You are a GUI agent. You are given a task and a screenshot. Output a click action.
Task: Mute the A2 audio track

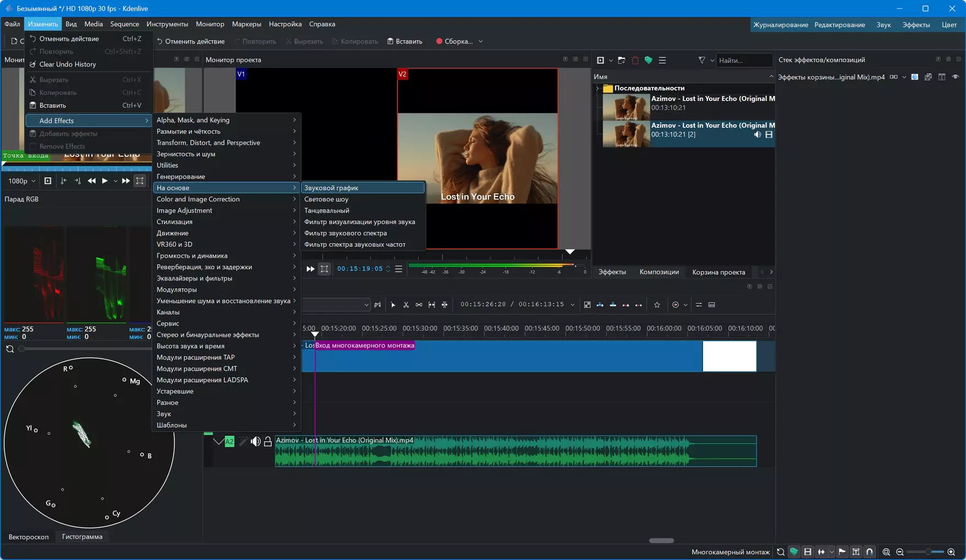tap(256, 441)
